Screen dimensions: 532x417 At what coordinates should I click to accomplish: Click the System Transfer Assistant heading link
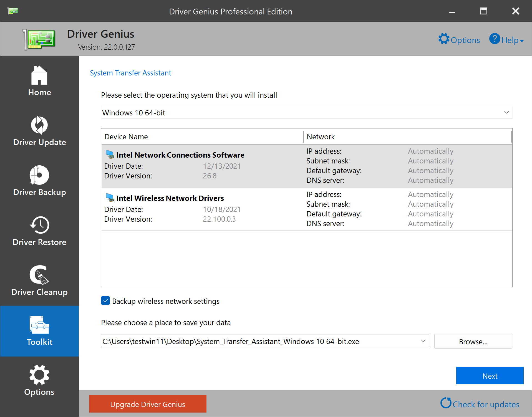pos(130,73)
